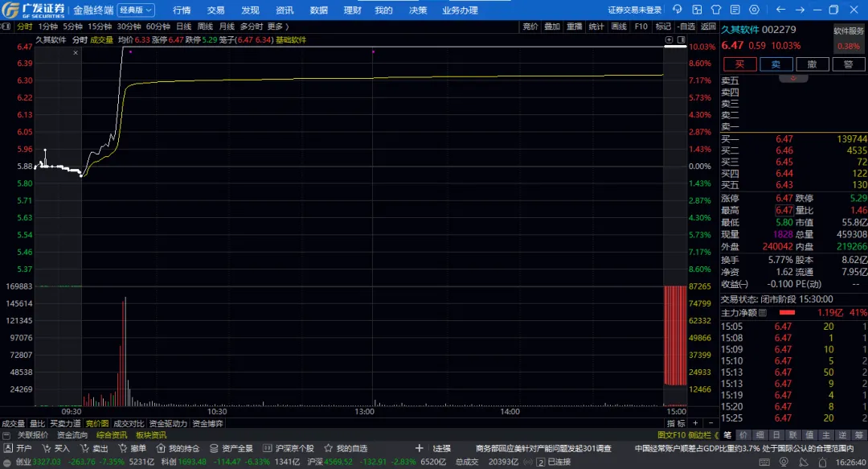
Task: Click the indicator minus button
Action: pyautogui.click(x=710, y=423)
